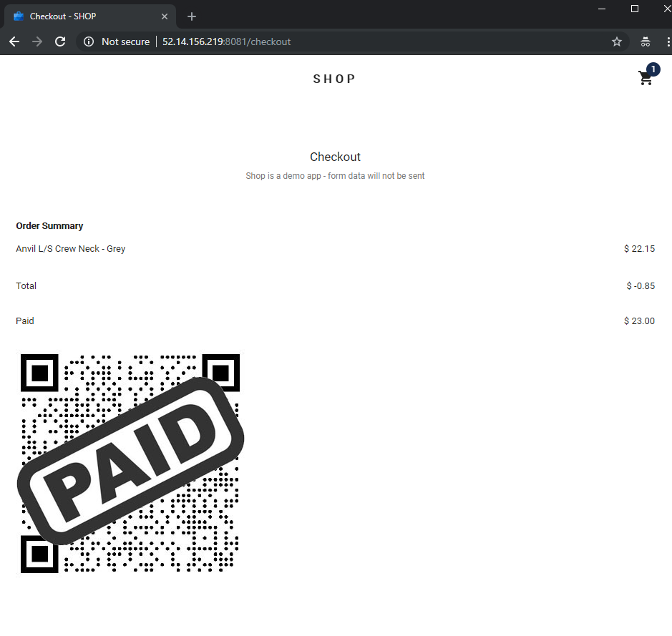The image size is (672, 636).
Task: Close the Checkout - SHOP tab
Action: pyautogui.click(x=165, y=16)
